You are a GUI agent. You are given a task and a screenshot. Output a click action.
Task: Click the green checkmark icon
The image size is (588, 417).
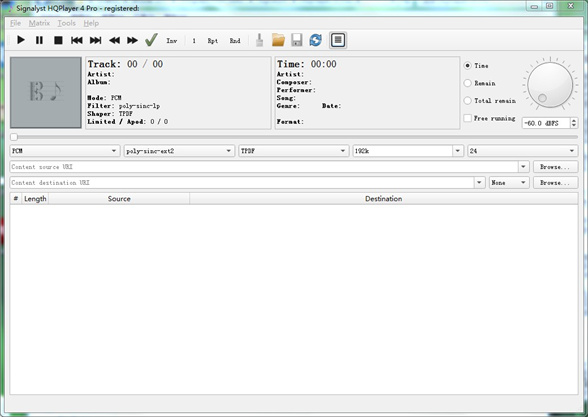tap(151, 40)
